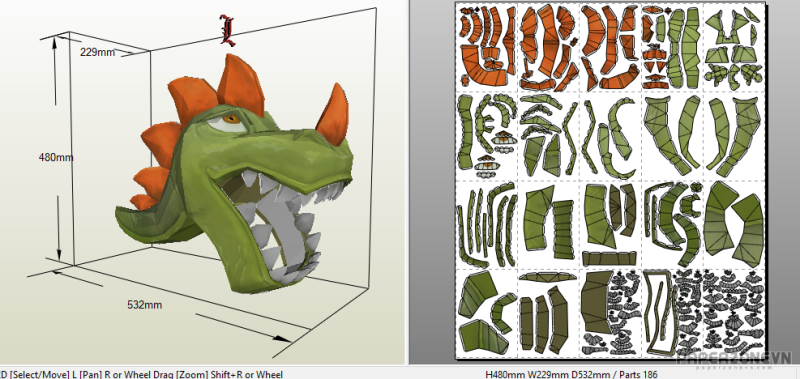Click the status bar hint '[Select/Move] L [Pan] R or Wheel Drag'
Image resolution: width=800 pixels, height=379 pixels.
pos(91,374)
